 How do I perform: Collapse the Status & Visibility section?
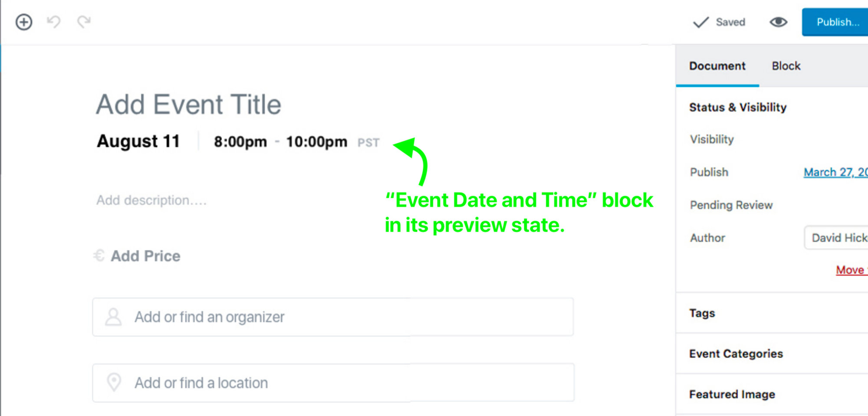coord(737,107)
